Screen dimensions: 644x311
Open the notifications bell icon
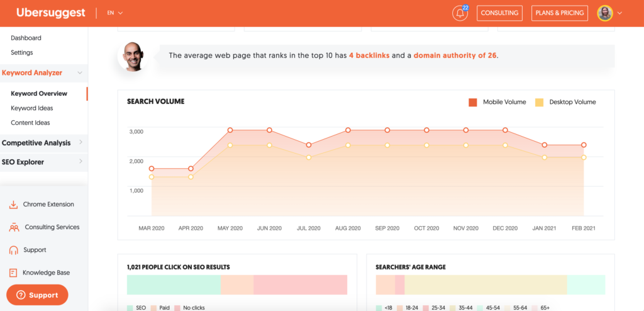(x=460, y=13)
